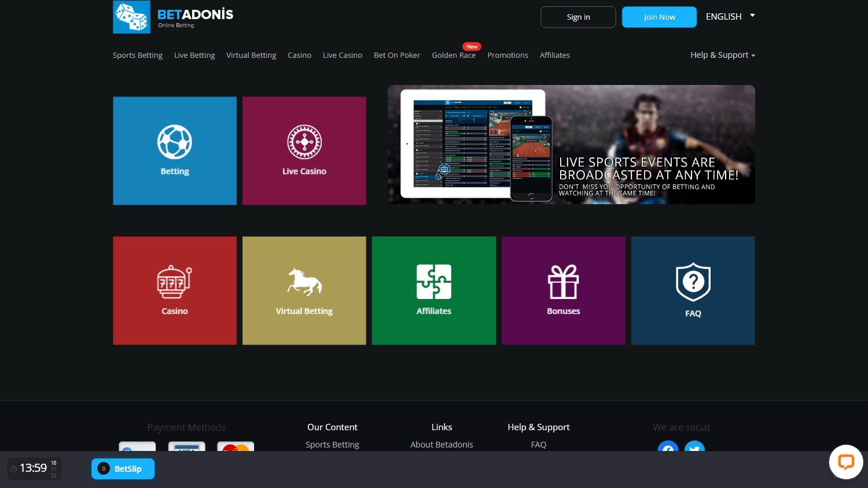
Task: Click the clock icon beside 13:59
Action: tap(14, 469)
